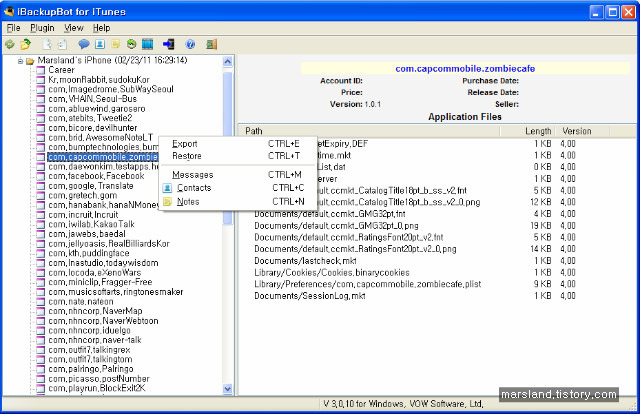
Task: Select com.incruit.Incruit tree item
Action: [83, 215]
